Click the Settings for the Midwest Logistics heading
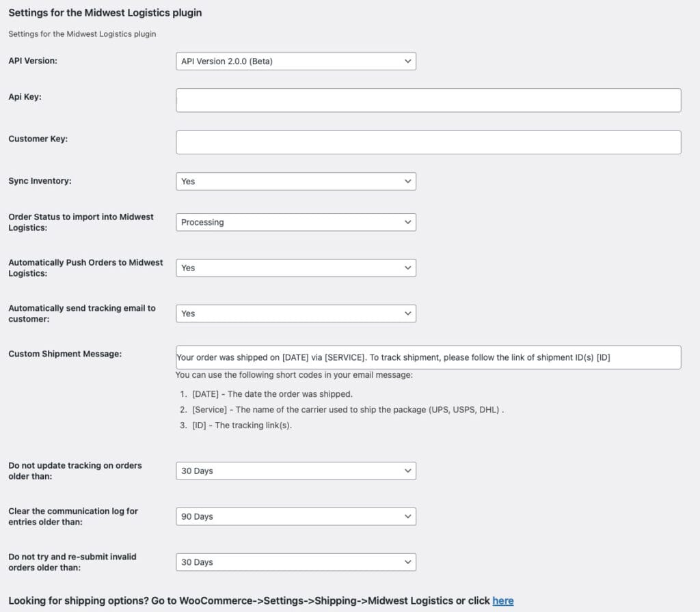Image resolution: width=700 pixels, height=612 pixels. coord(105,12)
